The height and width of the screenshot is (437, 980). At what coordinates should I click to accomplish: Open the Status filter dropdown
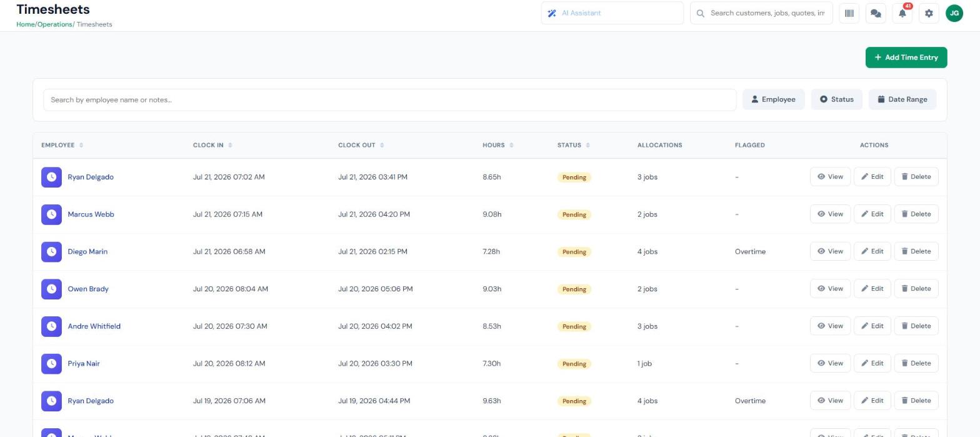(x=836, y=99)
